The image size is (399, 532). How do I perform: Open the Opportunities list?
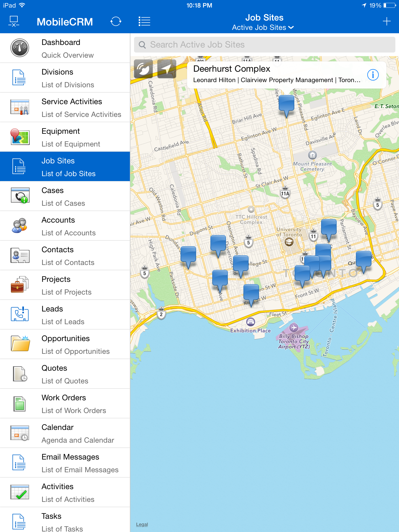[65, 344]
